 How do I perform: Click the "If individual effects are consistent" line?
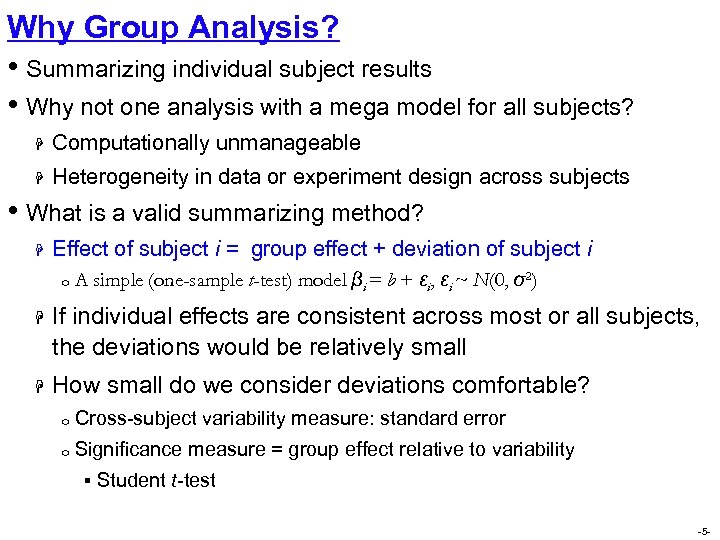point(375,316)
